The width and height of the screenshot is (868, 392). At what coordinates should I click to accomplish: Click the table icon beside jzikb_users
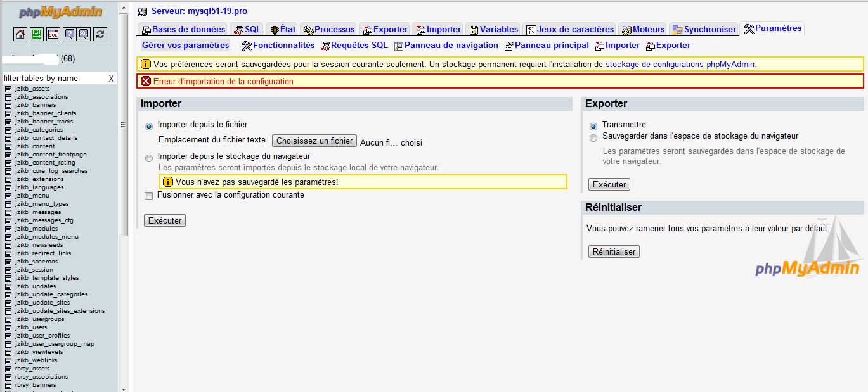(8, 327)
